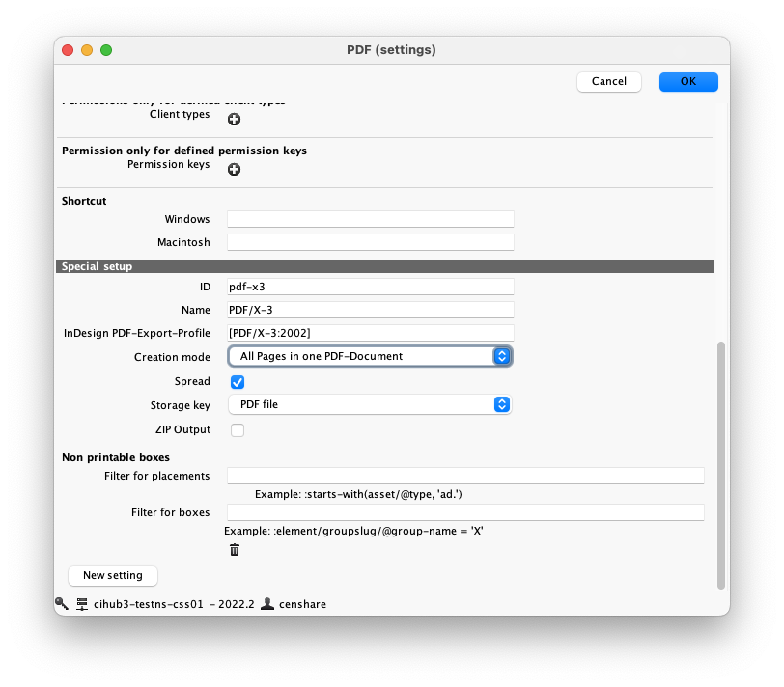Click the Windows shortcut field
This screenshot has width=784, height=687.
click(370, 219)
